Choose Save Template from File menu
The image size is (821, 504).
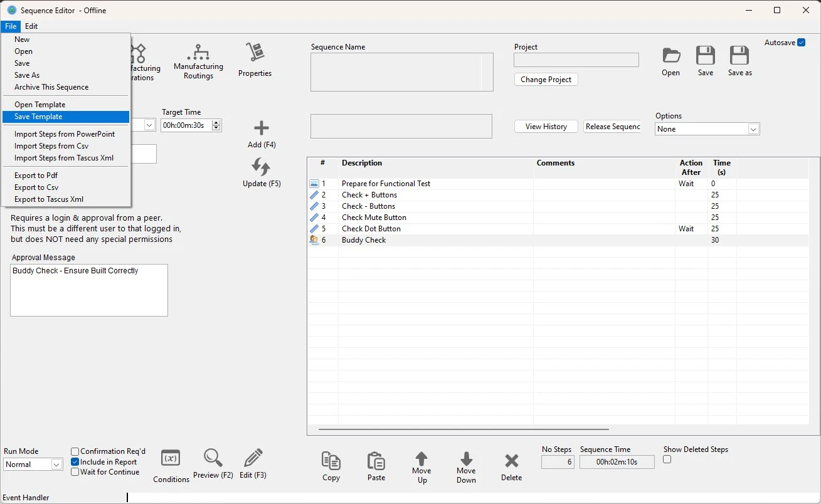pos(39,117)
